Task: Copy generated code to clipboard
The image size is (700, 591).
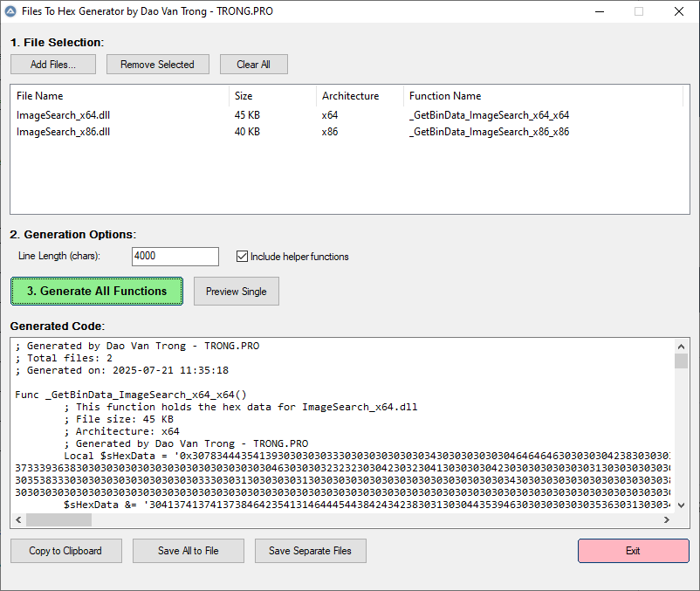Action: point(66,551)
